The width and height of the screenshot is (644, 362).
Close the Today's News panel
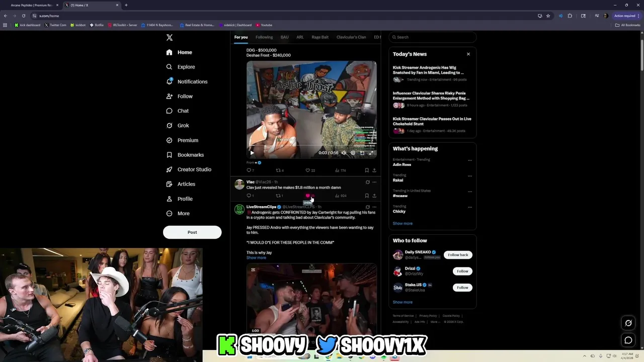(468, 54)
